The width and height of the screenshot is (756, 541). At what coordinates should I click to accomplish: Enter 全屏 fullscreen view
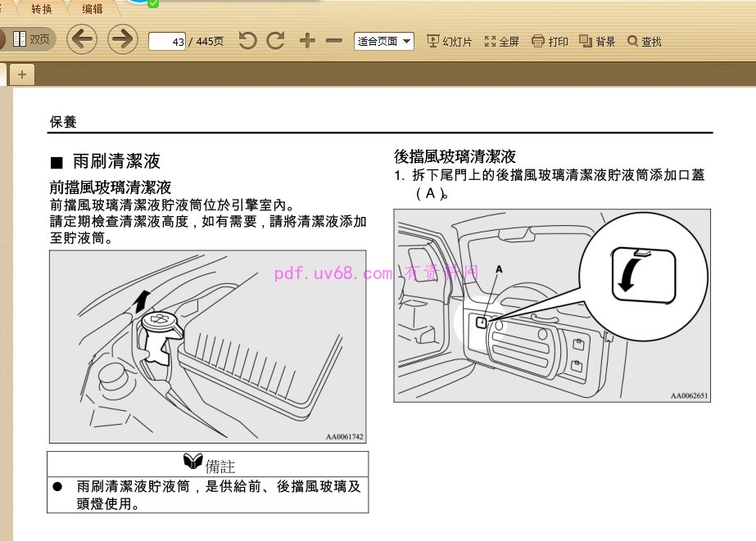point(501,41)
